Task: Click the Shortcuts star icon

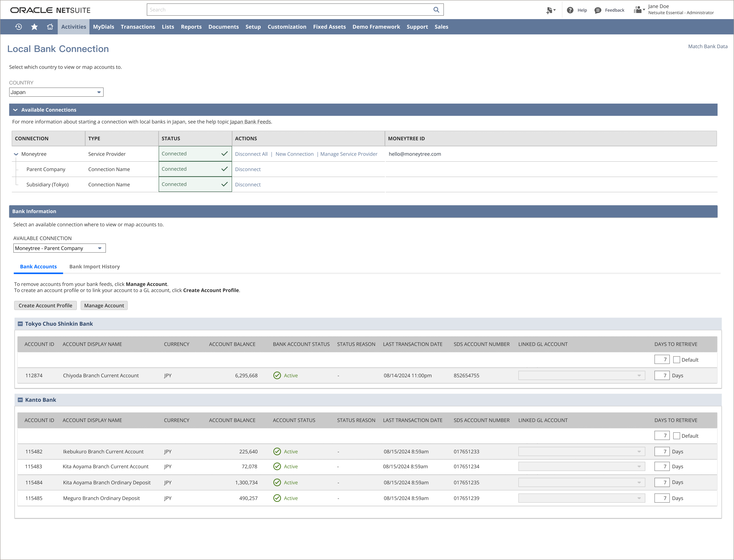Action: pos(34,27)
